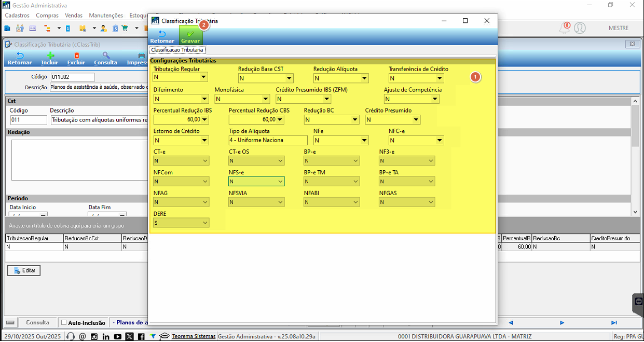Open the Instagram icon in status bar
The image size is (644, 342).
[94, 336]
